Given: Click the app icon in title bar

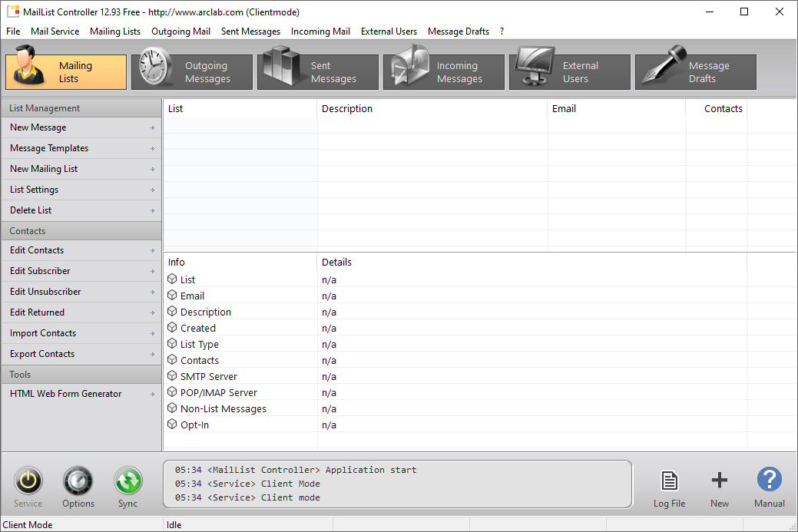Looking at the screenshot, I should [x=13, y=12].
